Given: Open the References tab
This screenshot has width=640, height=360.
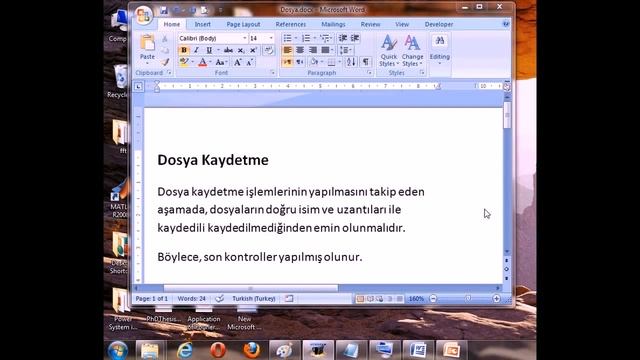Looking at the screenshot, I should click(x=291, y=24).
